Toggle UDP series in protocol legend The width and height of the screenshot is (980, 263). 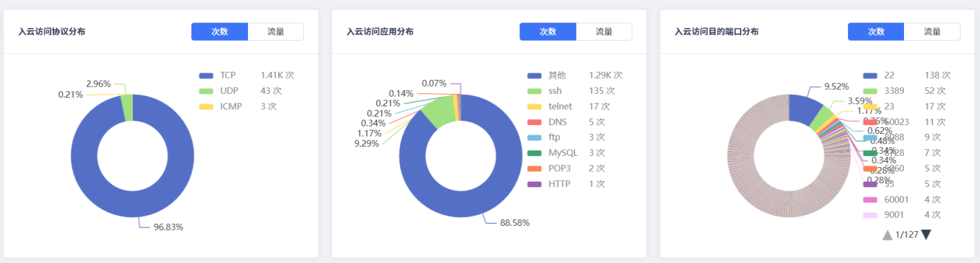click(x=246, y=91)
